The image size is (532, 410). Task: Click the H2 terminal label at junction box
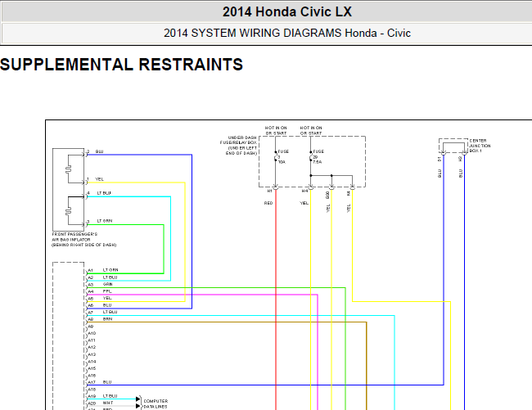click(461, 159)
